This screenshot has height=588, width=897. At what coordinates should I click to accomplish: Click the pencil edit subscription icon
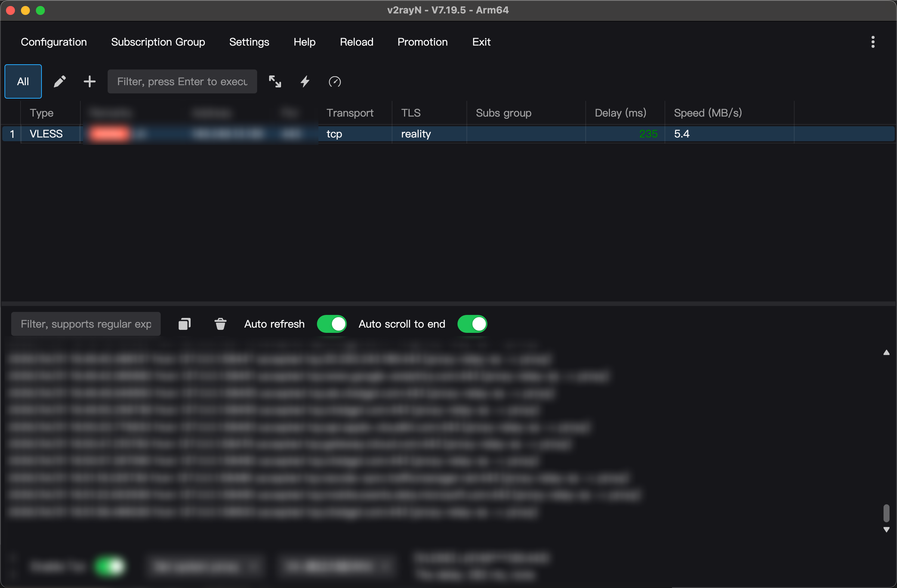(x=59, y=81)
